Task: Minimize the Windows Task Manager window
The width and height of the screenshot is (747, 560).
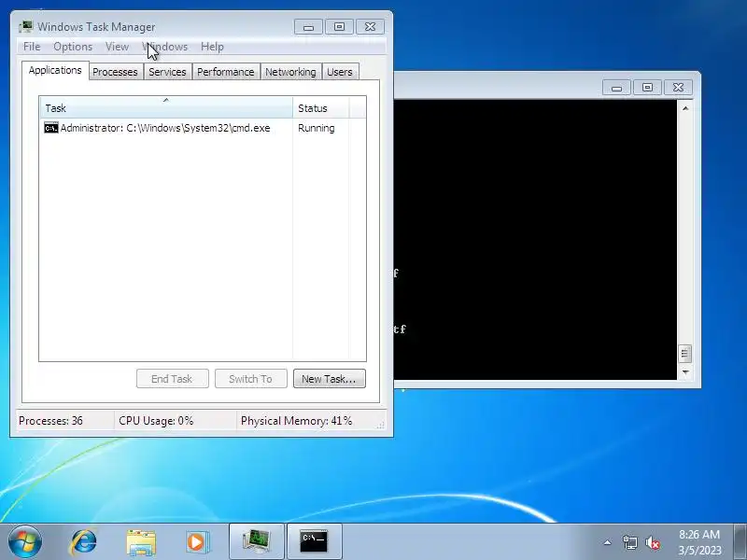Action: coord(308,27)
